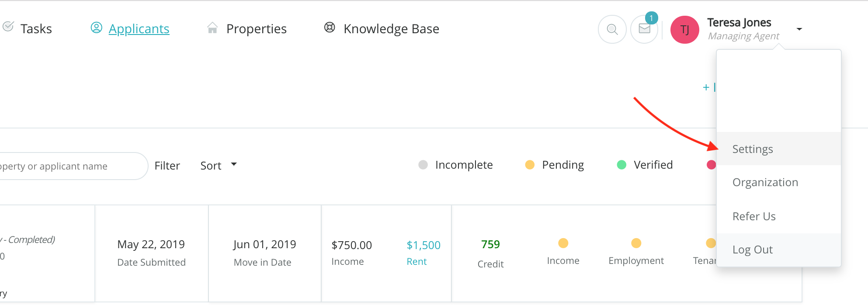868x305 pixels.
Task: Click the TJ avatar circle
Action: 684,29
